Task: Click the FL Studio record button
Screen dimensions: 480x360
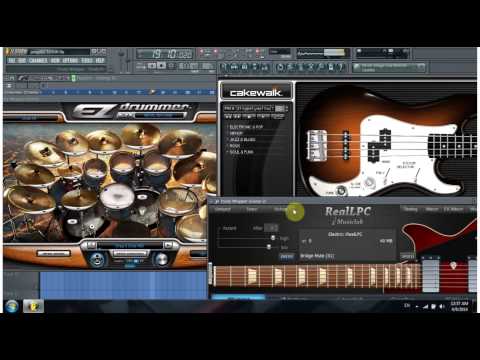Action: pos(172,66)
